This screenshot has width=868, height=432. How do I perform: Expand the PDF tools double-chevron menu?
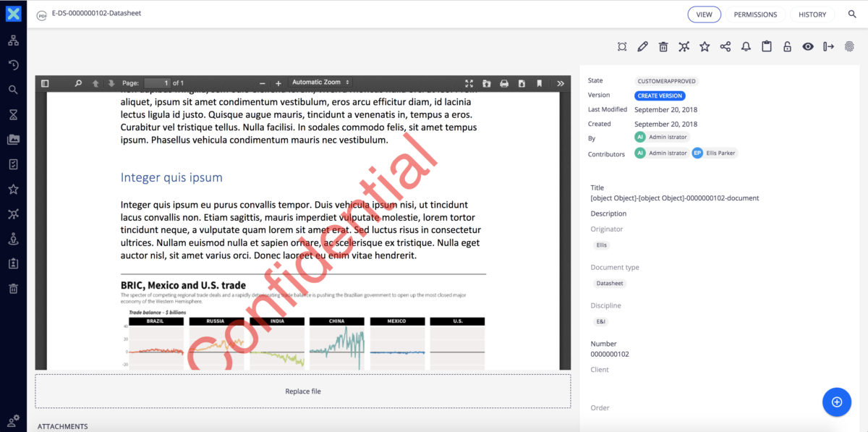click(x=561, y=83)
